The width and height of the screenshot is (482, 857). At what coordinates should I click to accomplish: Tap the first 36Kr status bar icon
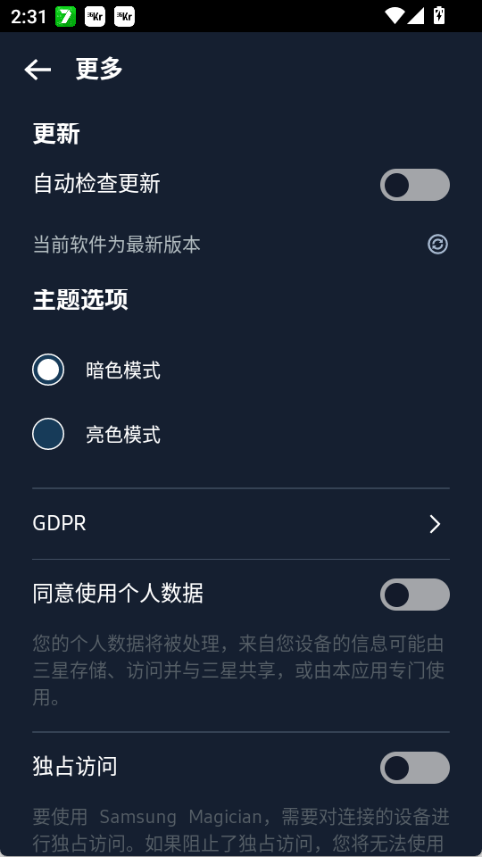pos(95,16)
